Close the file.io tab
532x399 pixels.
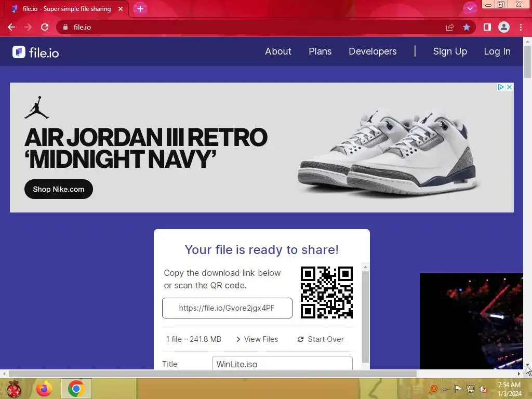[x=121, y=9]
